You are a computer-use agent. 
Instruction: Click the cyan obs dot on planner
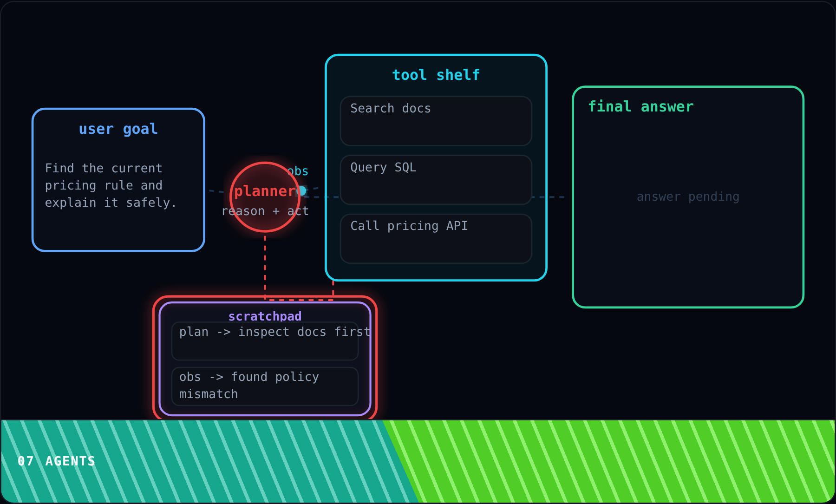click(x=301, y=190)
